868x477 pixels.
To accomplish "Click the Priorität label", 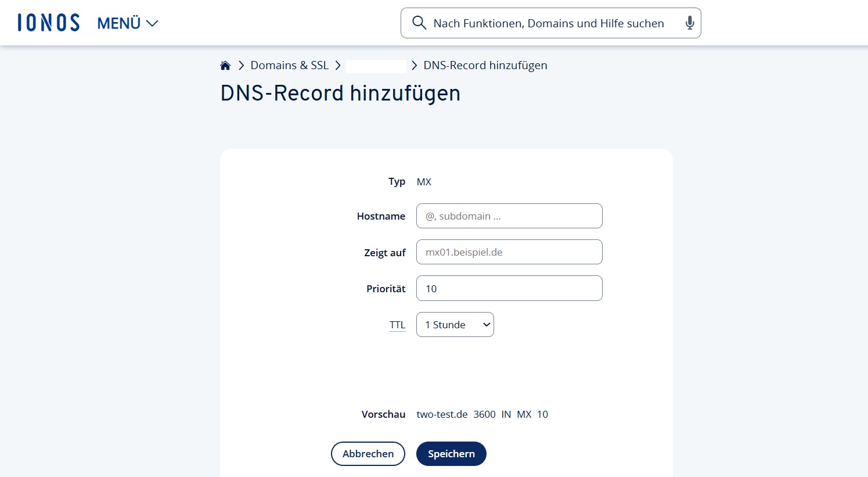I will click(386, 289).
